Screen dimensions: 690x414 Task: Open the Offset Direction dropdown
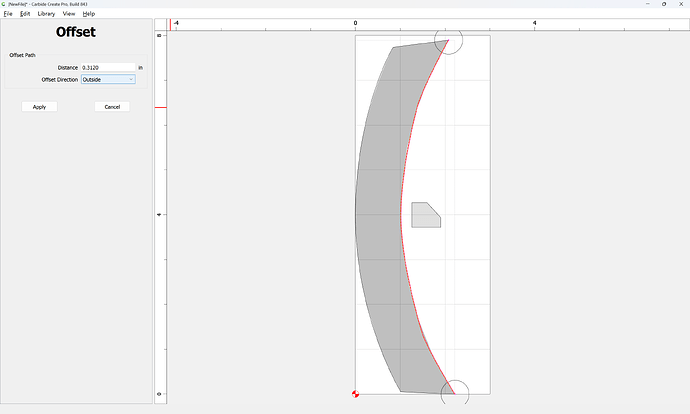coord(108,80)
